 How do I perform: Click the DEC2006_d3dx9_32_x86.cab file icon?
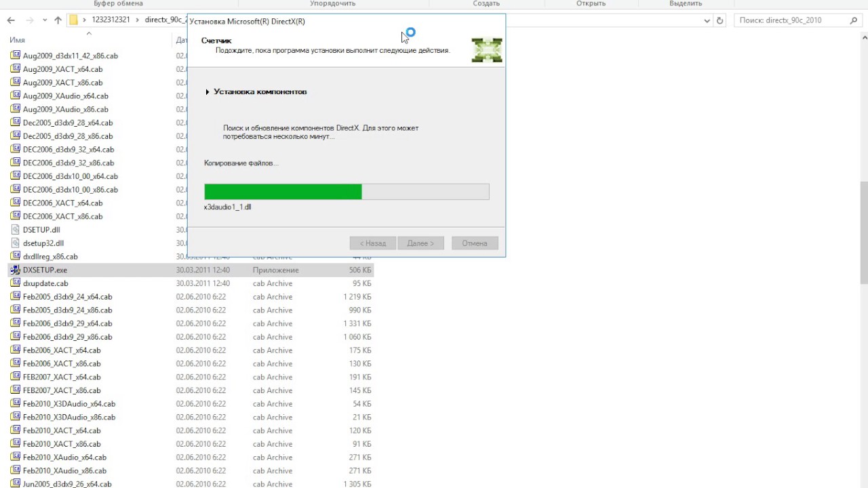16,163
